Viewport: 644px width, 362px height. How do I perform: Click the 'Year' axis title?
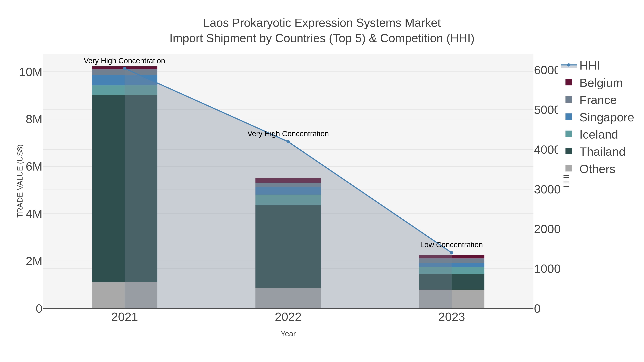pos(288,334)
